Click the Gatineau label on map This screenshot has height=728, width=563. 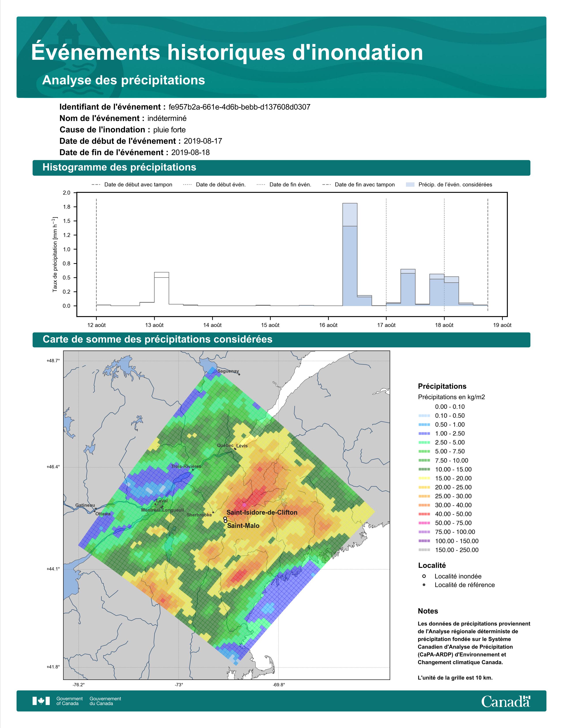(x=85, y=505)
